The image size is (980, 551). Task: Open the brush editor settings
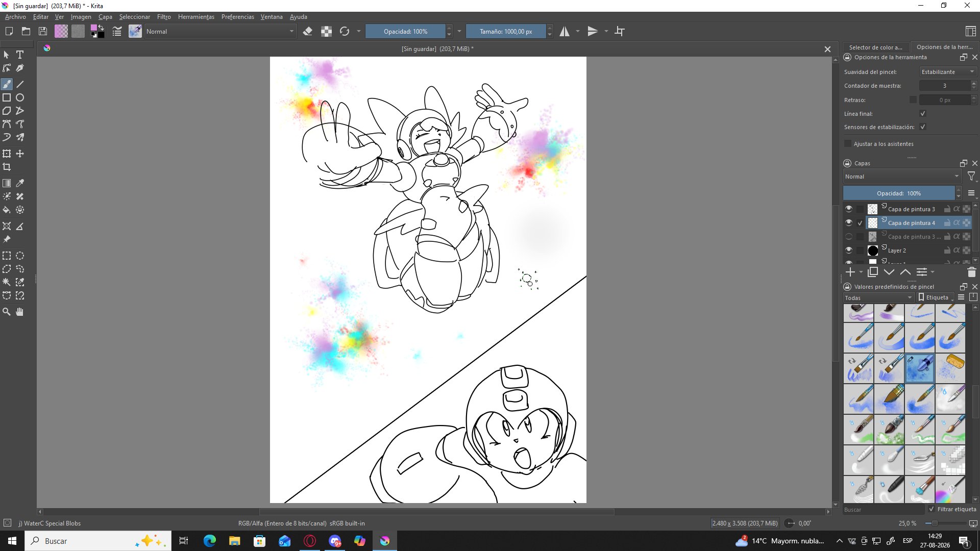tap(117, 32)
